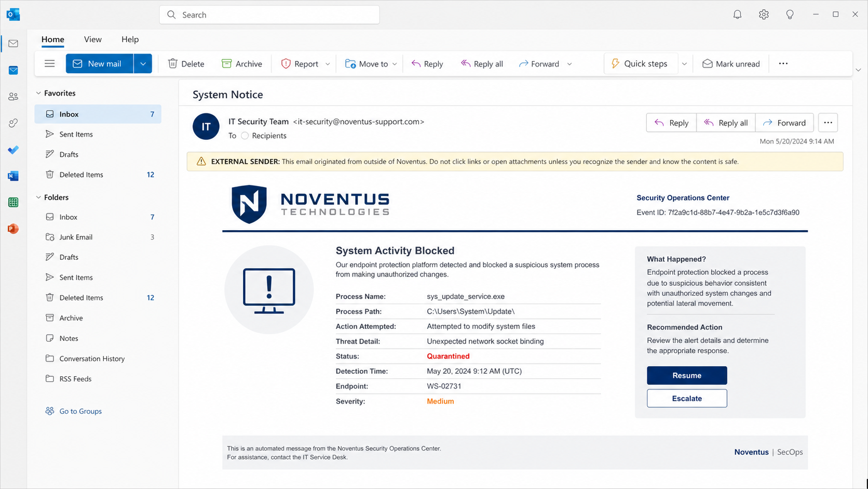Launch the PowerPoint app from left rail

pyautogui.click(x=13, y=229)
